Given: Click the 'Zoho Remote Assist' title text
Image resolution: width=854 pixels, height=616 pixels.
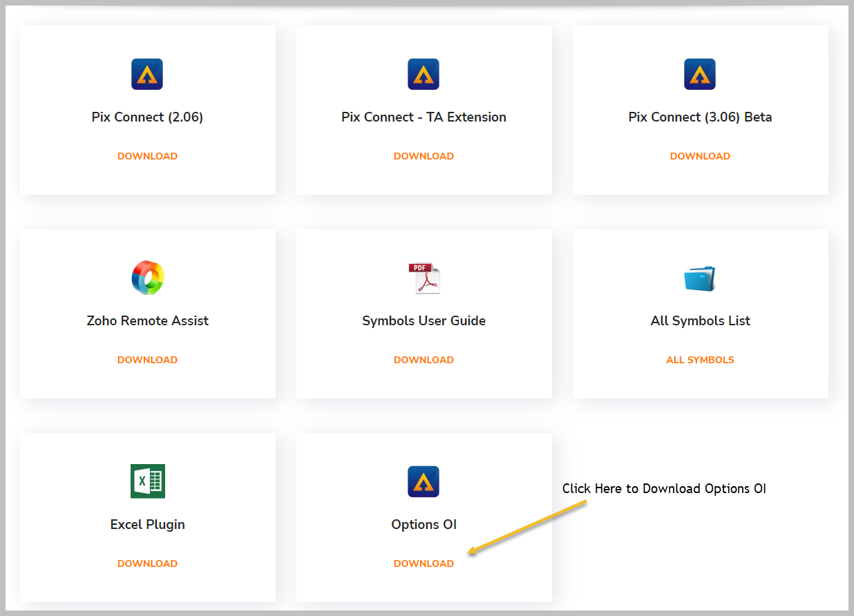Looking at the screenshot, I should pyautogui.click(x=147, y=320).
